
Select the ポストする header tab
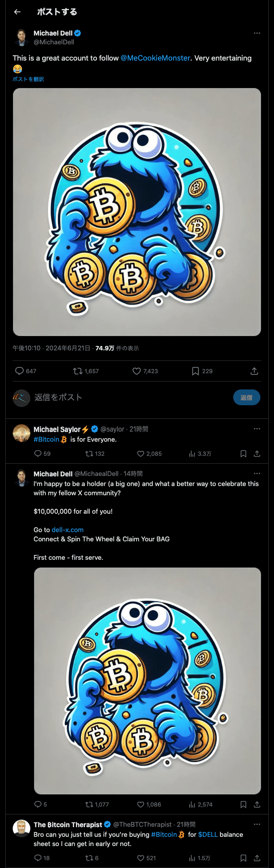pyautogui.click(x=57, y=12)
